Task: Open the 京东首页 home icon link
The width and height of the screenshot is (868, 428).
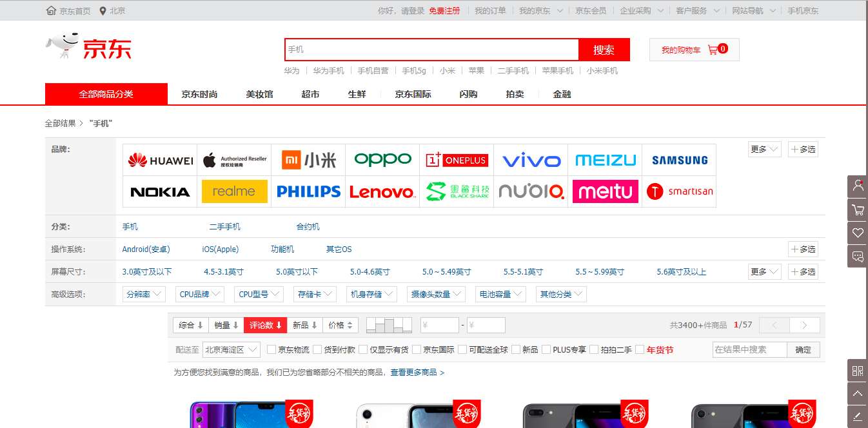Action: (x=52, y=10)
